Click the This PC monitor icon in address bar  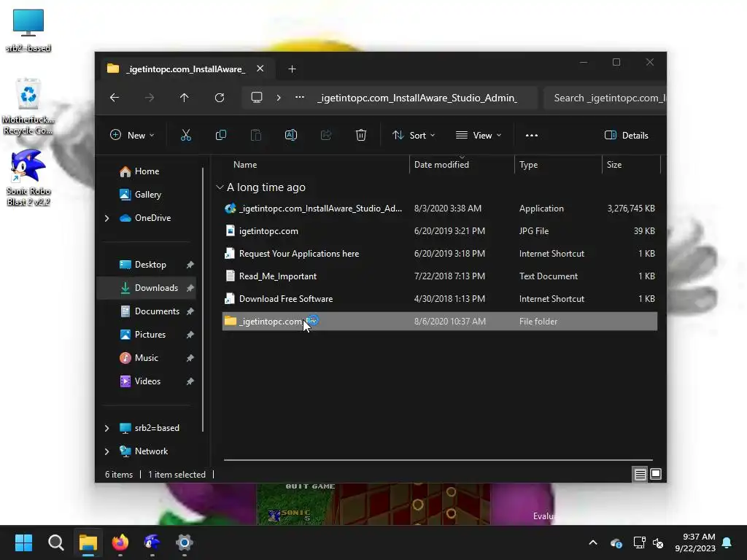pos(257,98)
